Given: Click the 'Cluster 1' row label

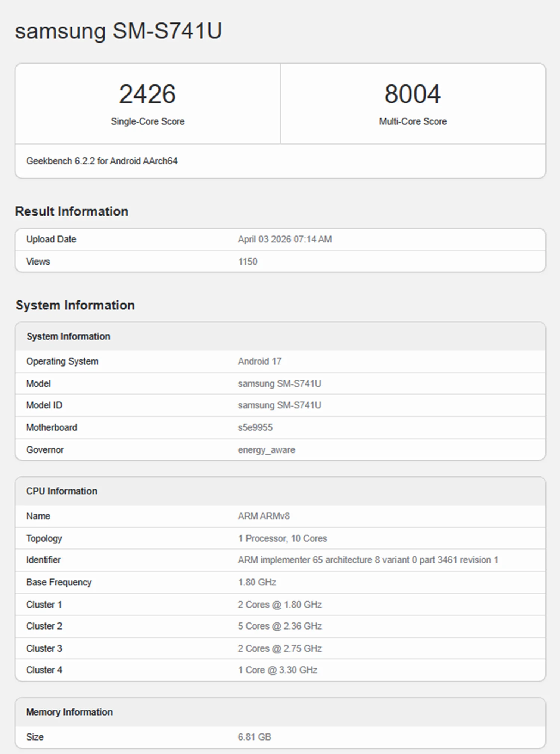Looking at the screenshot, I should (44, 605).
